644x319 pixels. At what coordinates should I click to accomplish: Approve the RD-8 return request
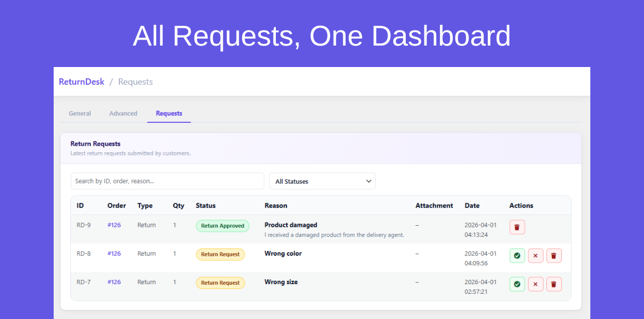click(x=517, y=255)
